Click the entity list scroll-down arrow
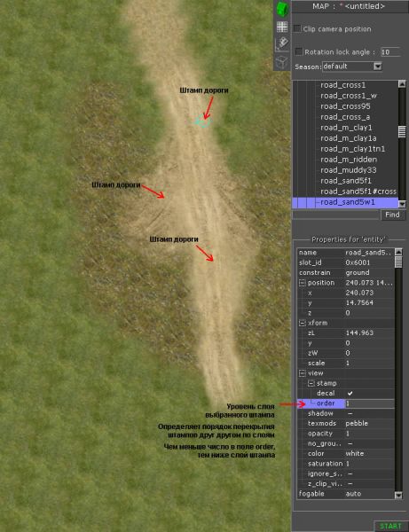This screenshot has width=409, height=532. pos(402,204)
